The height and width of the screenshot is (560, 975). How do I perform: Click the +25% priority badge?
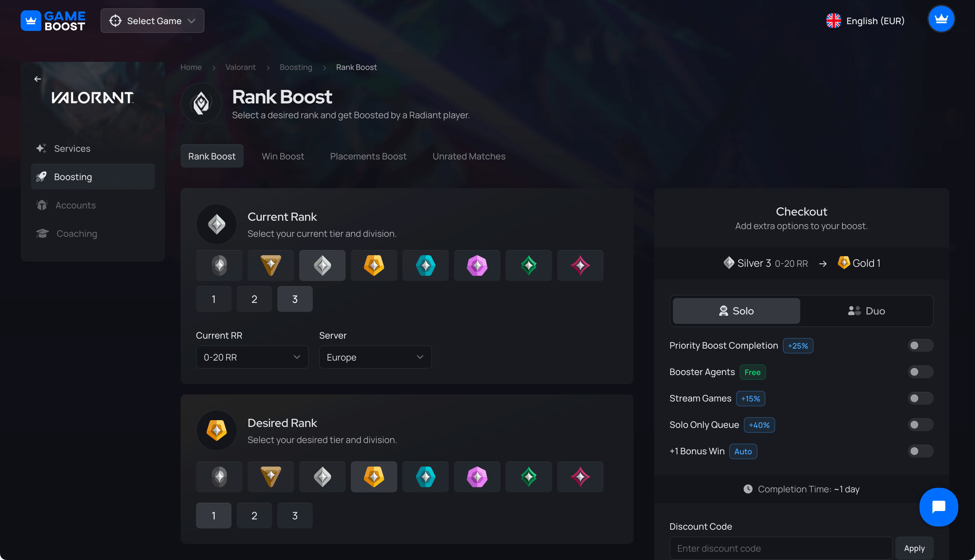[798, 345]
